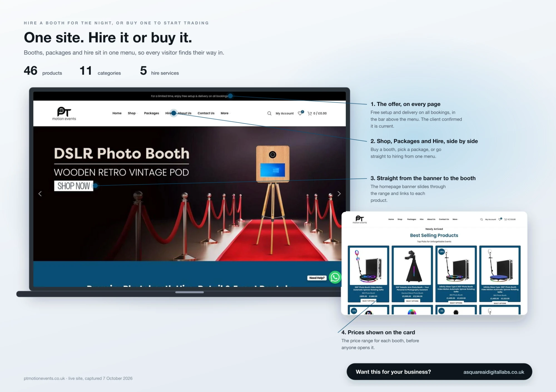Go to next banner slide arrow

point(339,194)
